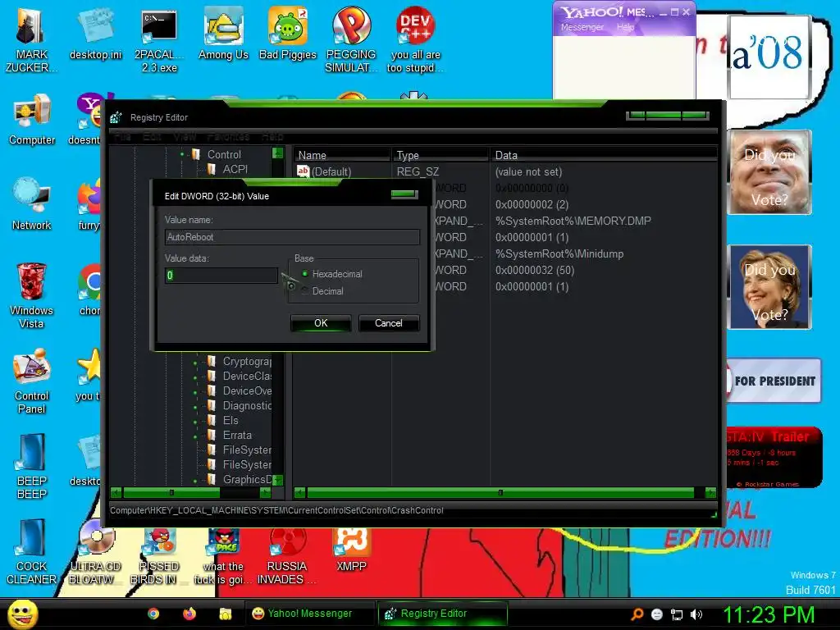Viewport: 840px width, 630px height.
Task: Click the 11:23 PM taskbar clock
Action: (x=769, y=614)
